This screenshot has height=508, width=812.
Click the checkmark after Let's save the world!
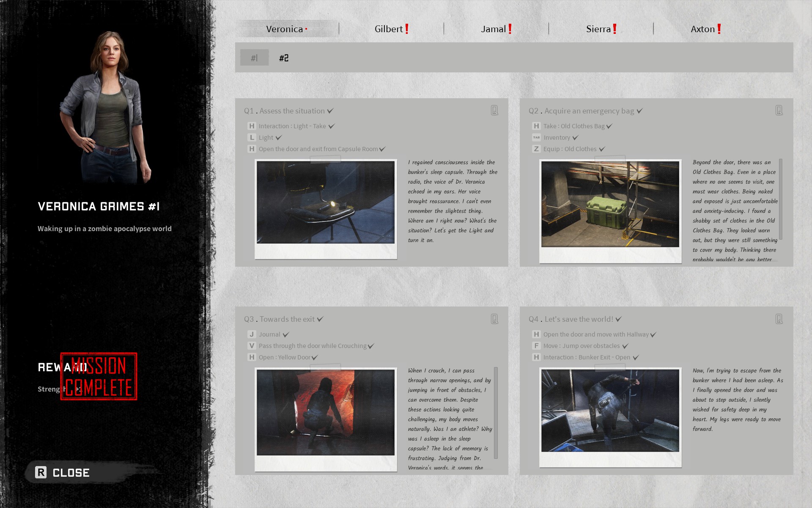pos(618,319)
